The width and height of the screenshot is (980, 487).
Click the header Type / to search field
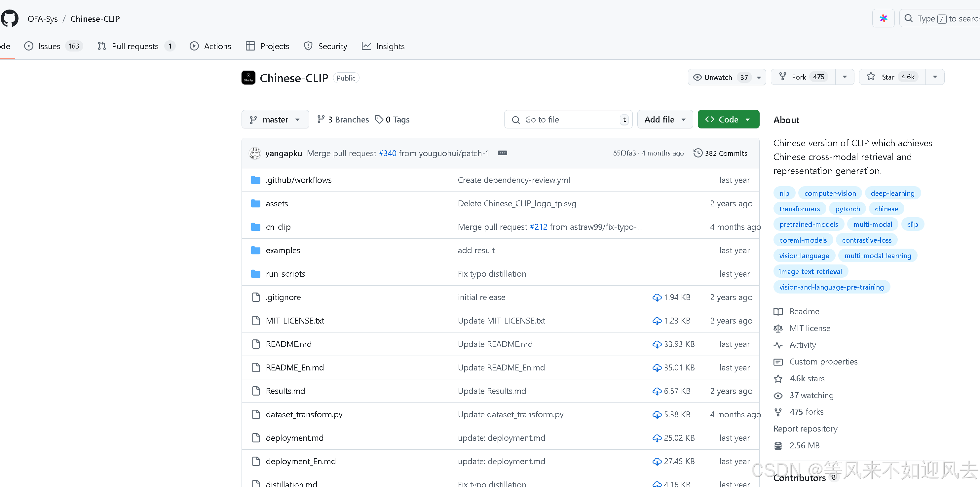coord(940,18)
